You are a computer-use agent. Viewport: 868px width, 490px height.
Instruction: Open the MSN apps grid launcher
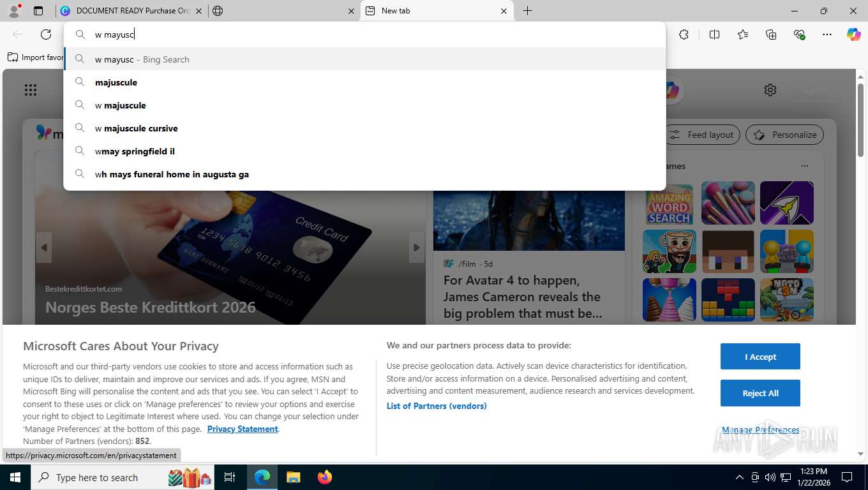pos(31,90)
